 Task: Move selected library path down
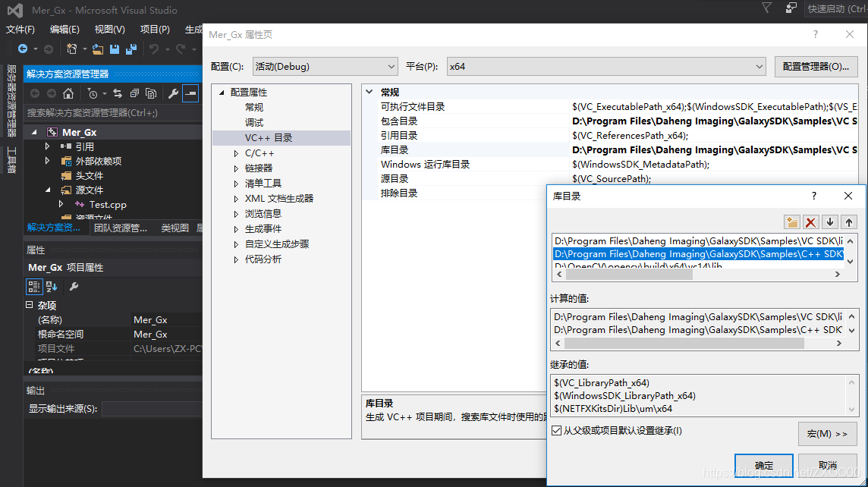coord(830,222)
